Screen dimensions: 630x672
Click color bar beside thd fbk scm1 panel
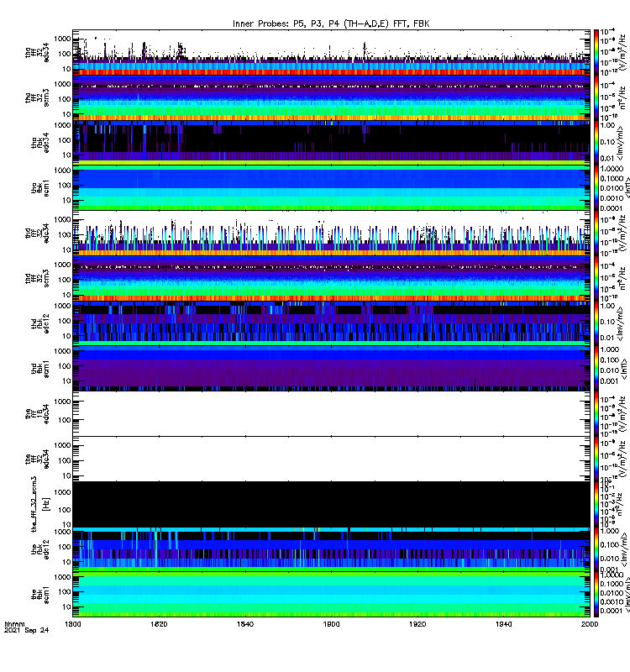pyautogui.click(x=596, y=369)
